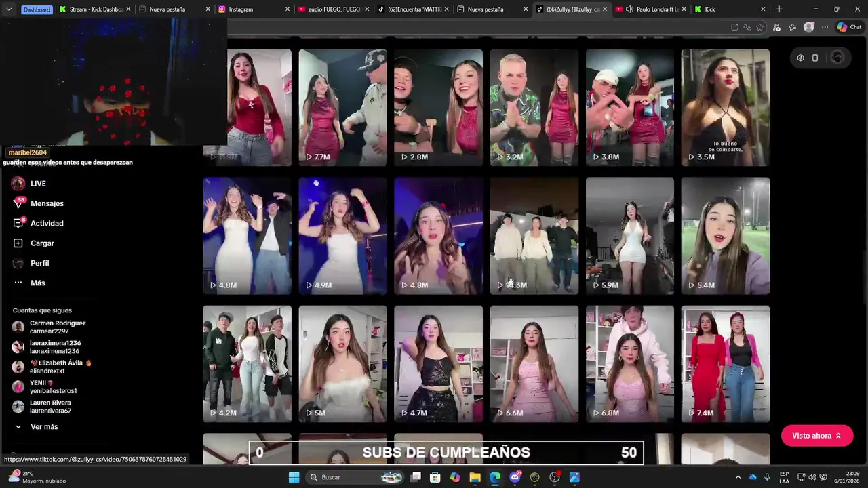The image size is (868, 488).
Task: Open the video with 6.8M views
Action: [x=630, y=364]
